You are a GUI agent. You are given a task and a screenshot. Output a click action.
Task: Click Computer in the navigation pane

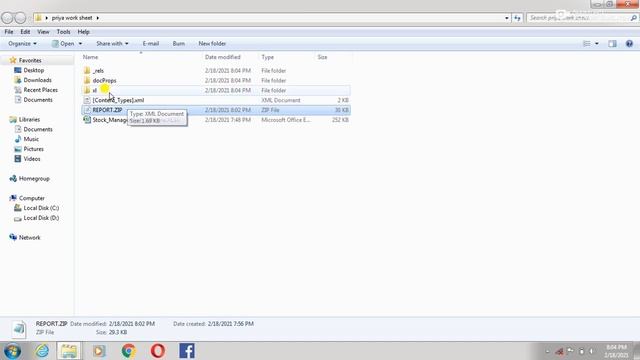point(31,198)
